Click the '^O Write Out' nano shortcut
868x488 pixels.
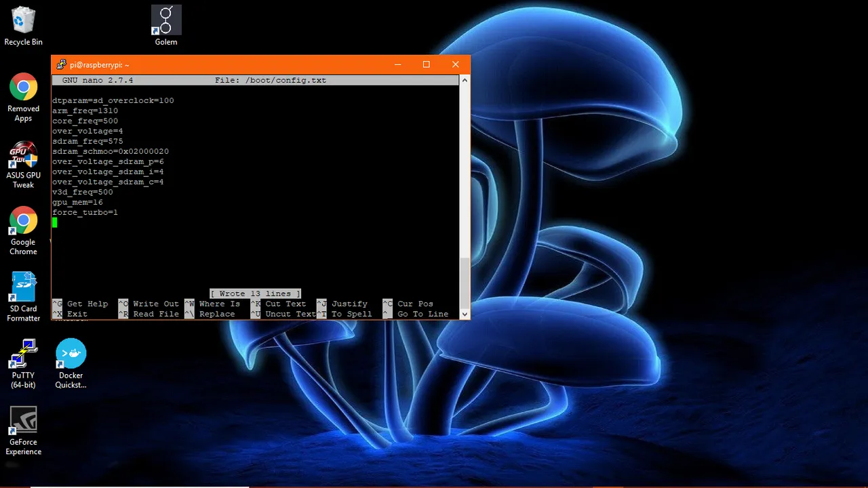(x=149, y=304)
